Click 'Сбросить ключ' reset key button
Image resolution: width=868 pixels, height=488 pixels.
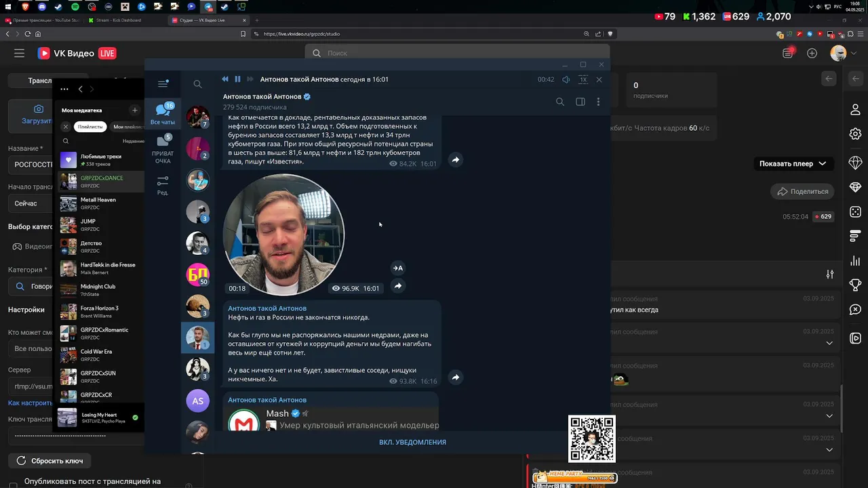pos(50,461)
